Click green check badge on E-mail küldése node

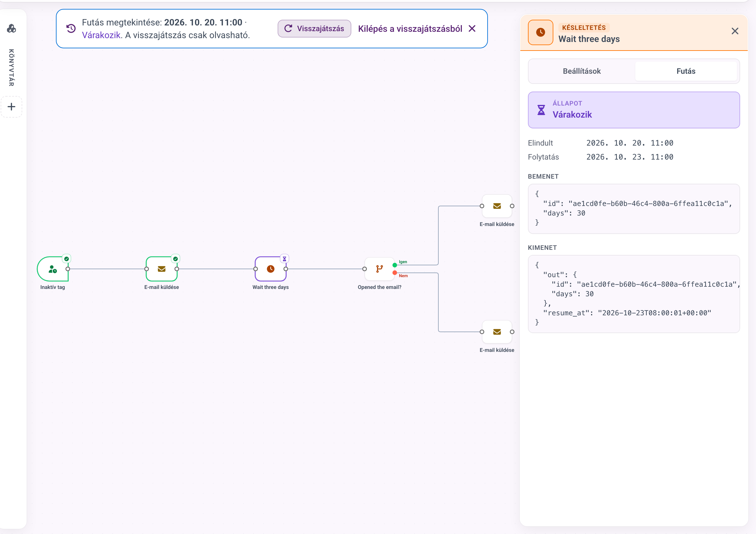(x=176, y=259)
